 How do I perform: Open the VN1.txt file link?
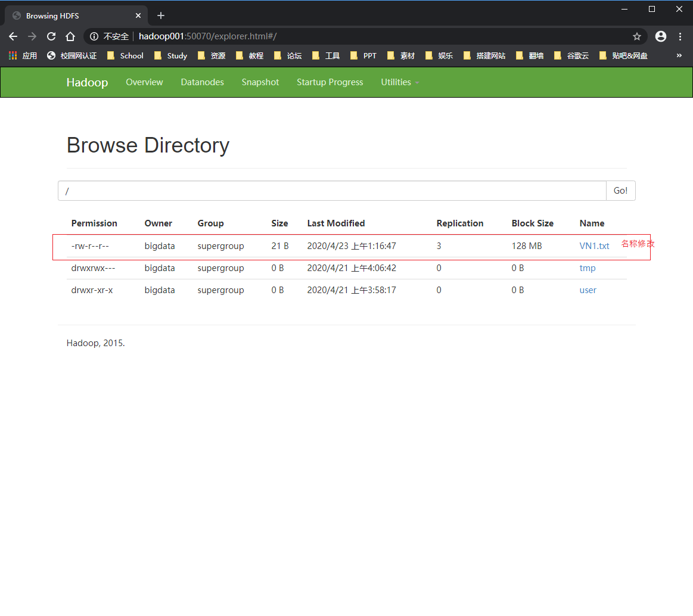click(594, 246)
